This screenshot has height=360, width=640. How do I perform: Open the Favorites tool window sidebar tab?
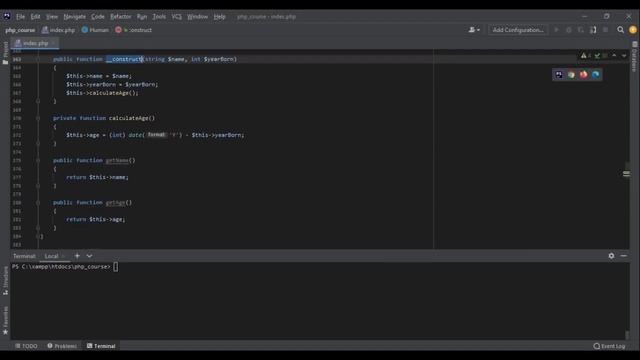pos(5,321)
